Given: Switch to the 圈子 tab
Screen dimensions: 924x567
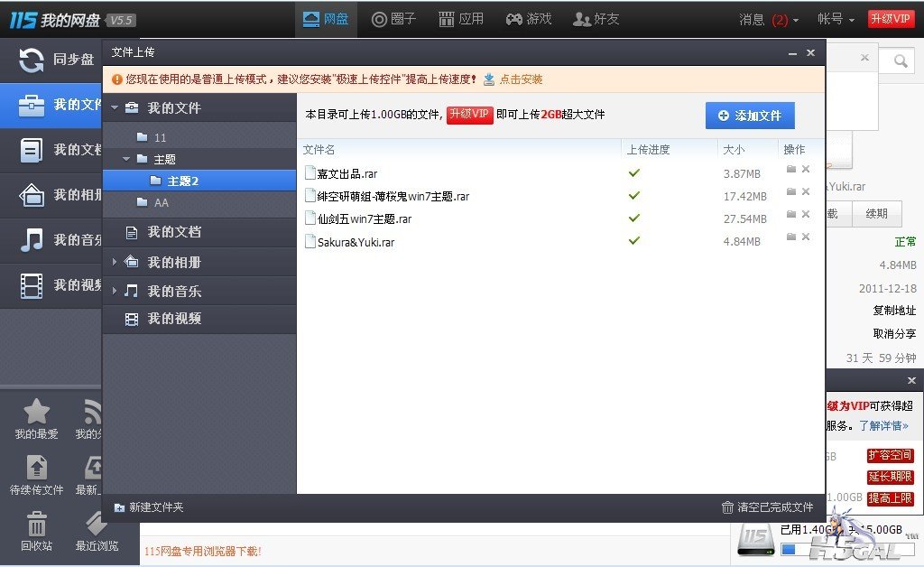Looking at the screenshot, I should 394,19.
